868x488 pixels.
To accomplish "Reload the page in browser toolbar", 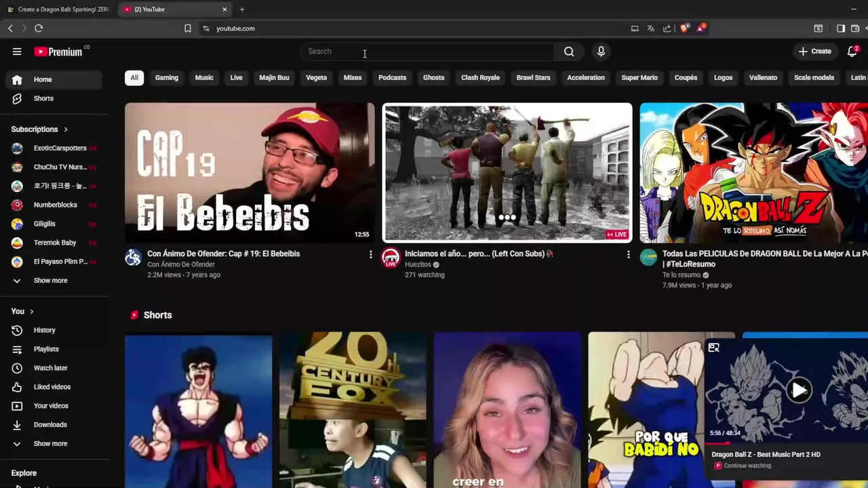I will click(x=39, y=28).
